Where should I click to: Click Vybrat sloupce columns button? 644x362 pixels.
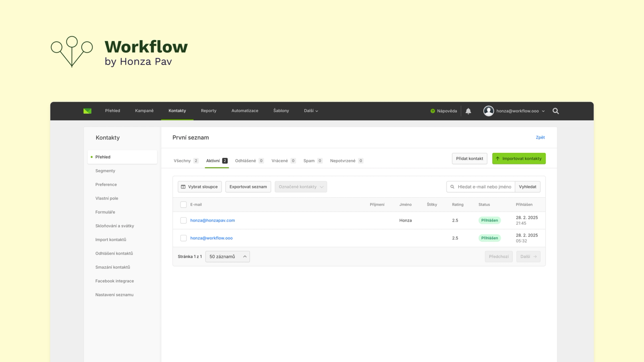(x=200, y=187)
